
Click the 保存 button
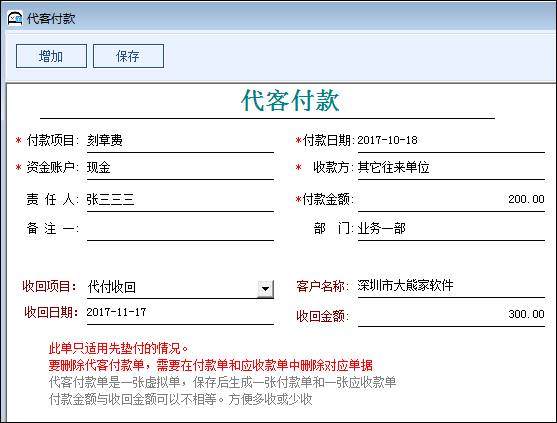[x=128, y=56]
